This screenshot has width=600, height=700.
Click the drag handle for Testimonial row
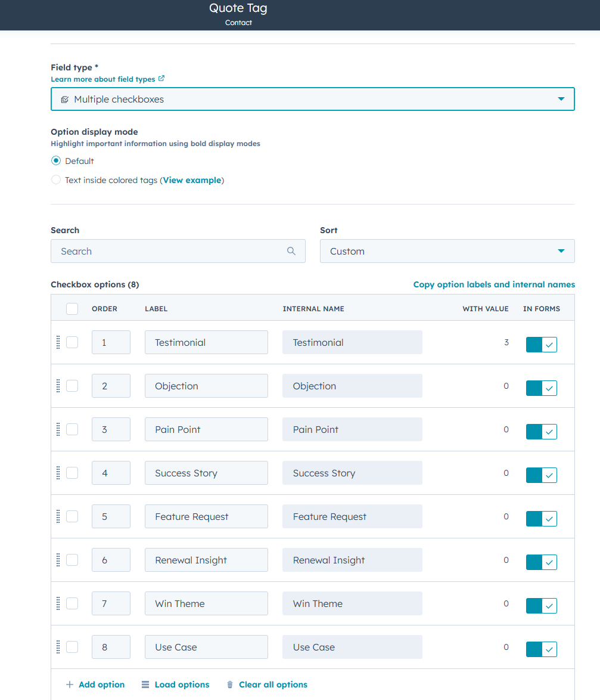point(58,342)
